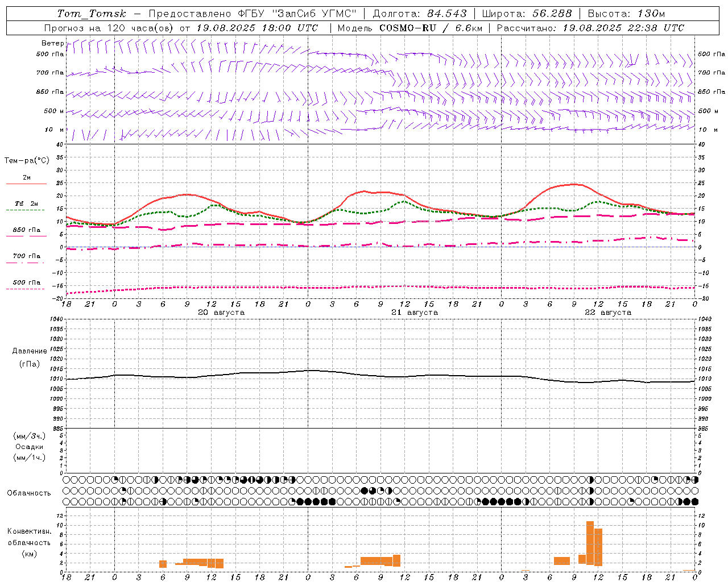Click the '500 м' wind level label on left
Screen dimensions: 728x582
click(x=54, y=111)
